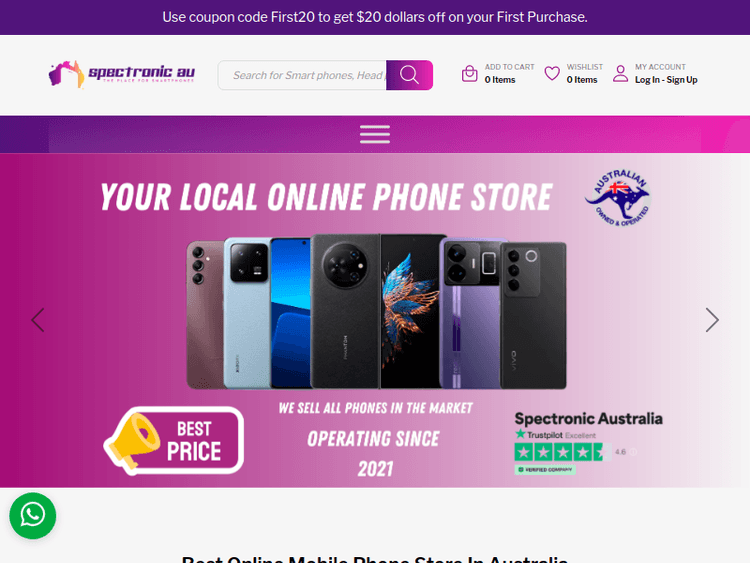Go to previous banner slide
This screenshot has width=750, height=563.
coord(38,320)
